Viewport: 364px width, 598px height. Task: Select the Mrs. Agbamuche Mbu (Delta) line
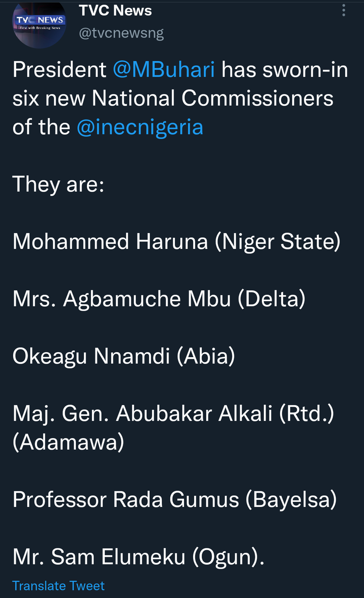coord(159,299)
